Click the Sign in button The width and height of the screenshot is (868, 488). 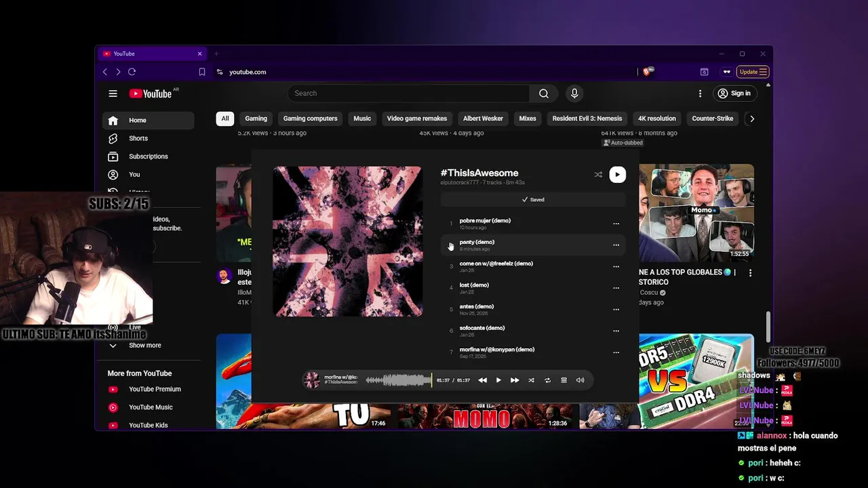pos(734,94)
